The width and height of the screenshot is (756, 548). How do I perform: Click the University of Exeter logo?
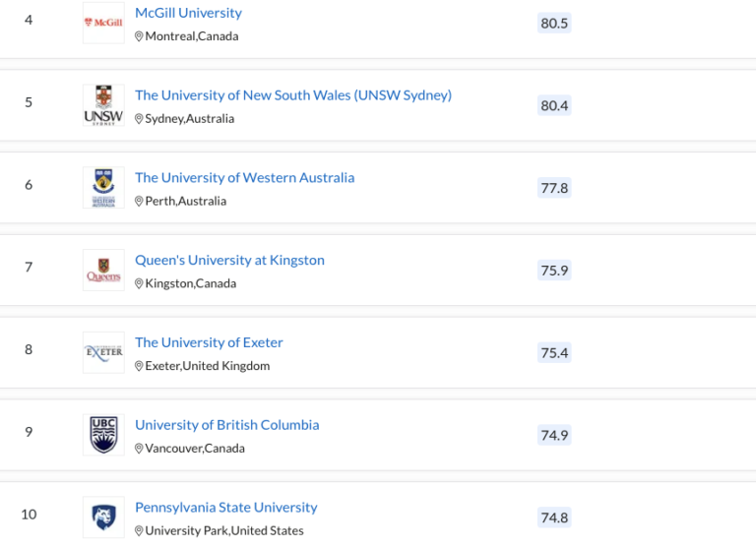tap(103, 352)
